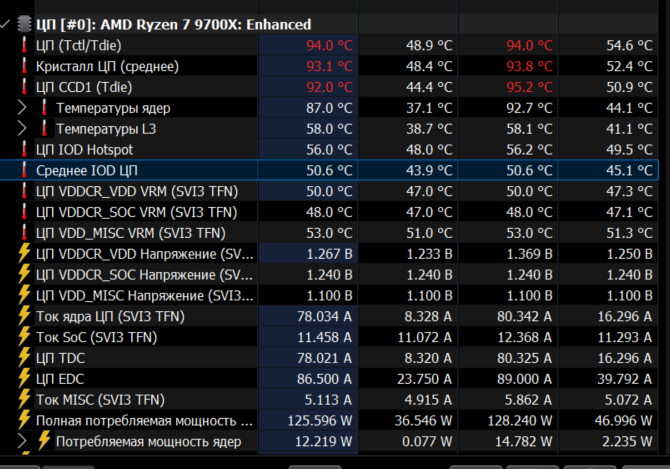Screen dimensions: 670x469
Task: Click lightning icon of Ток SoC (SVI3 TFN)
Action: tap(24, 337)
